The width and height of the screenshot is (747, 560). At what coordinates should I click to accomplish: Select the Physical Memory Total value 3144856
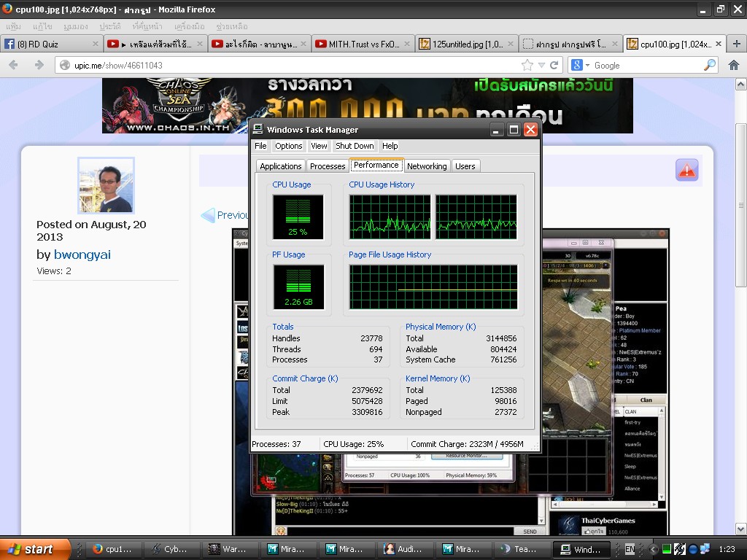(501, 338)
